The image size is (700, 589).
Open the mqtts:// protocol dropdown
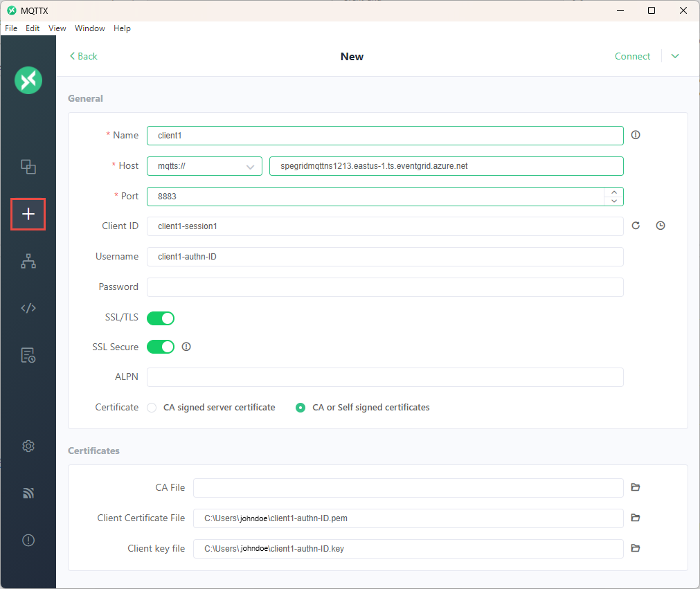(x=204, y=166)
